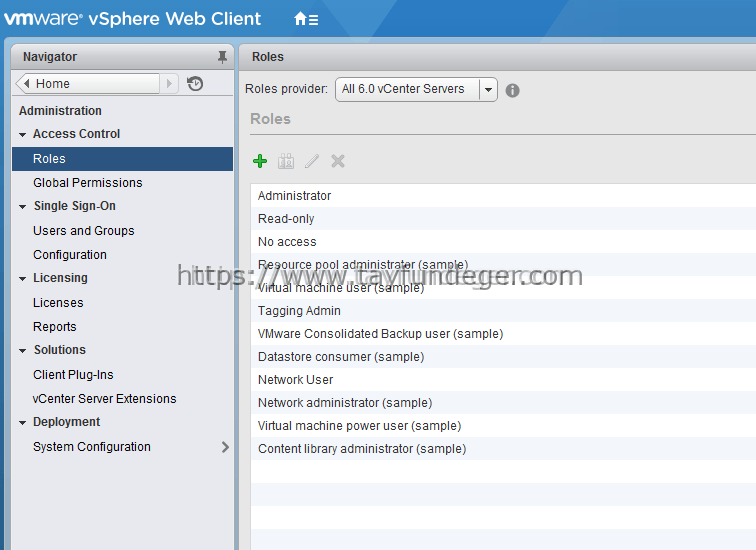Open vCenter Server Extensions
Image resolution: width=756 pixels, height=550 pixels.
(x=104, y=399)
